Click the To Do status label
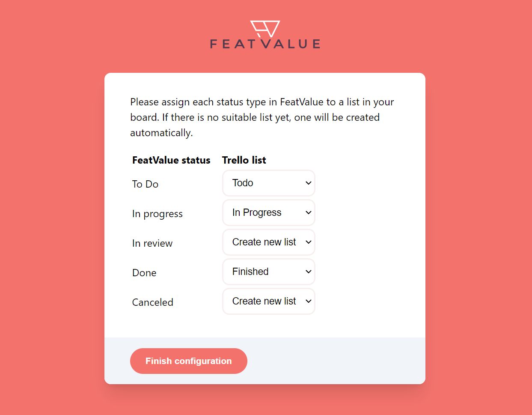 [145, 184]
